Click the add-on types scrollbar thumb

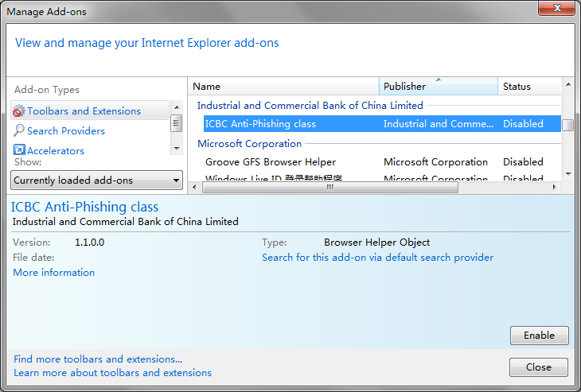coord(177,123)
